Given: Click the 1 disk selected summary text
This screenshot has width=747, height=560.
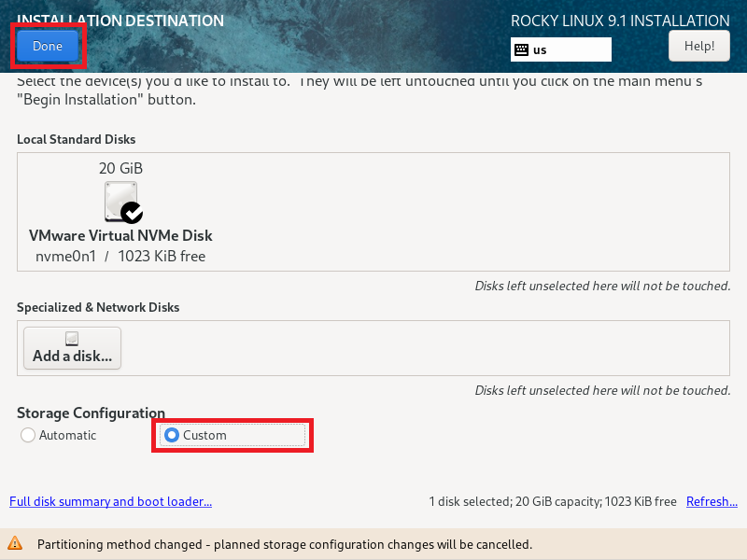Looking at the screenshot, I should [553, 501].
